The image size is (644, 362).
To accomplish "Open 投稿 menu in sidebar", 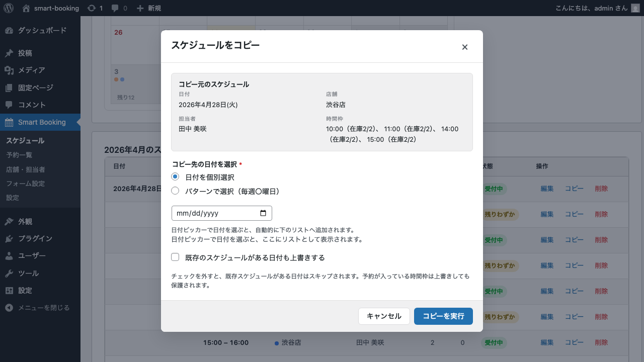I will click(x=40, y=53).
